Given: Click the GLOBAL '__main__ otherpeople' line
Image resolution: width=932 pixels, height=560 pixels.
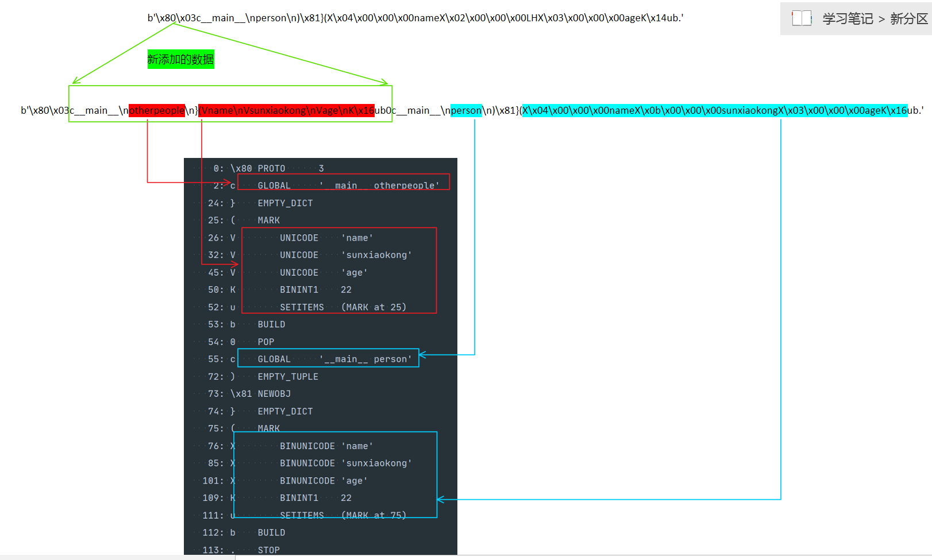Looking at the screenshot, I should click(x=344, y=186).
